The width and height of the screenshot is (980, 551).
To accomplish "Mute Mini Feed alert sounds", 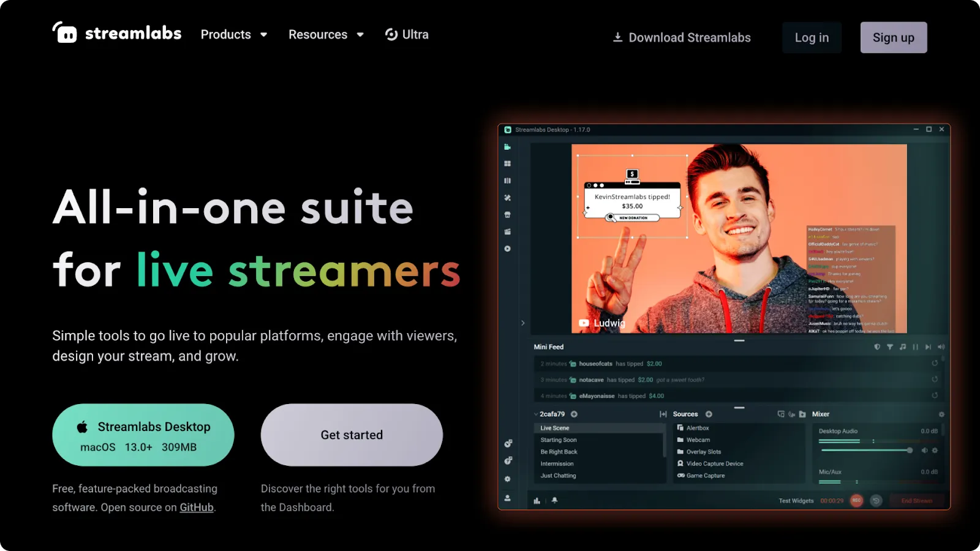I will [x=941, y=347].
